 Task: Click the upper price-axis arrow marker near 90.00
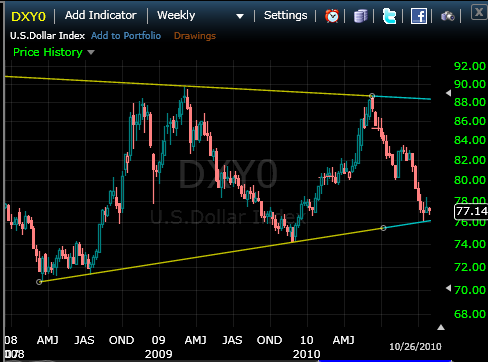(x=448, y=93)
